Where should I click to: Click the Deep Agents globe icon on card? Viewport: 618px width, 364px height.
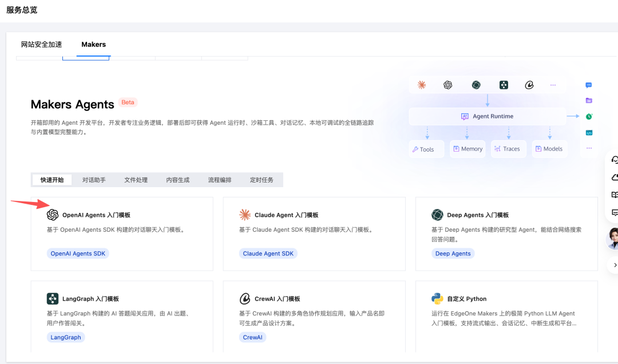click(437, 215)
